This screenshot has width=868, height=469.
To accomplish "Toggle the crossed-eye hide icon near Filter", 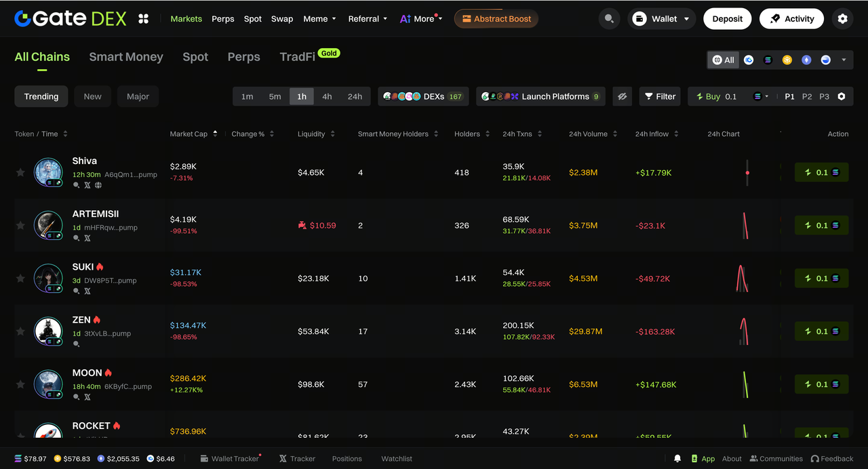I will point(622,96).
